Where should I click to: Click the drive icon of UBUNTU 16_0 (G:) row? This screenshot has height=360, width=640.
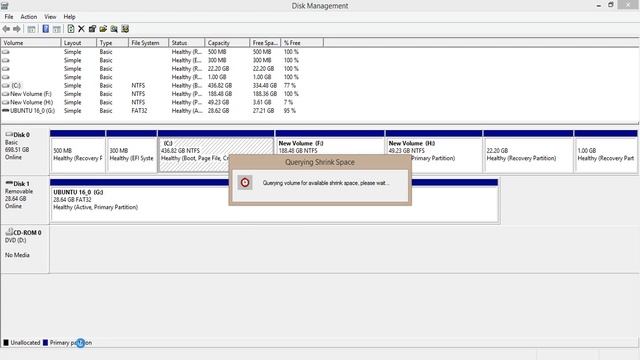6,111
